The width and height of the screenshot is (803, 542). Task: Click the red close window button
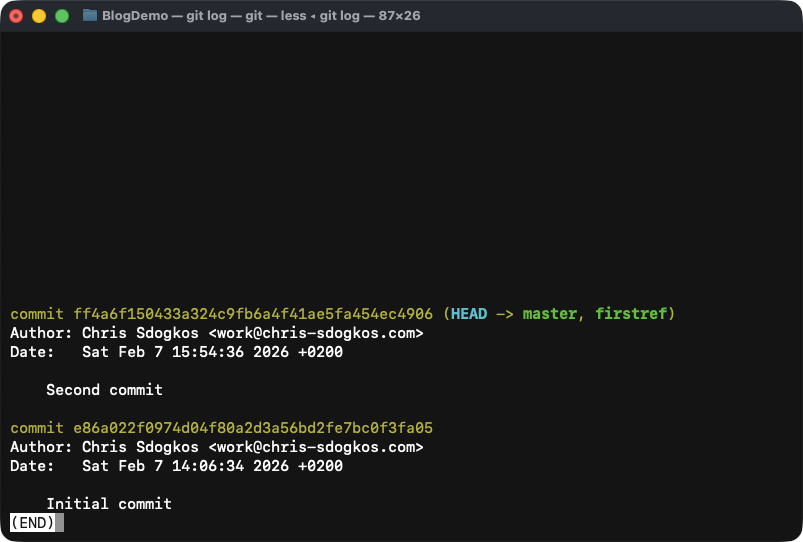coord(16,16)
